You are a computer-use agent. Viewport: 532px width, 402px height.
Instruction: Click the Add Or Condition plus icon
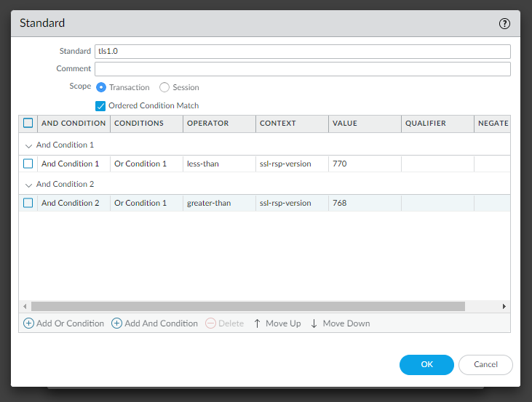click(29, 323)
